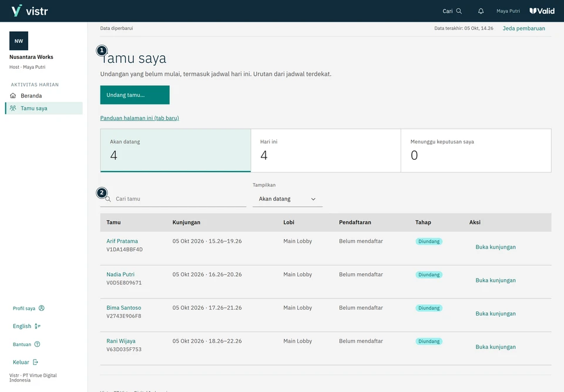This screenshot has width=564, height=392.
Task: Click the Kunjungan column header
Action: click(x=186, y=223)
